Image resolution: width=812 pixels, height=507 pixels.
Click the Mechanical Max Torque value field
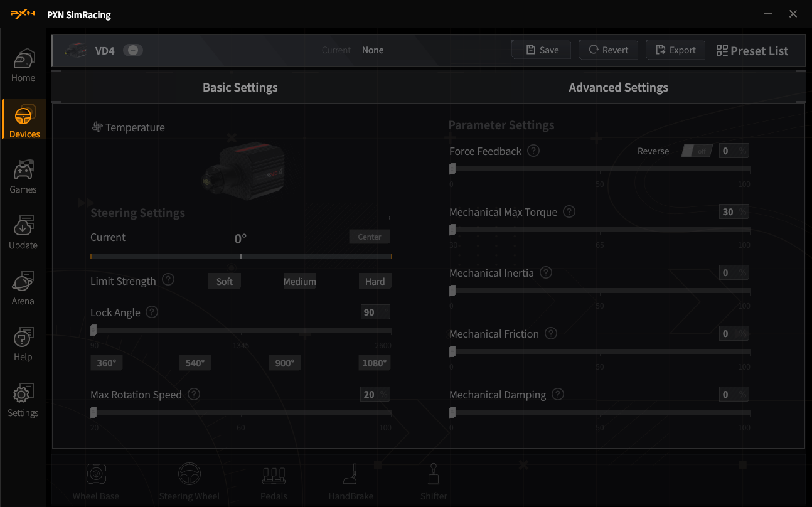click(x=734, y=211)
